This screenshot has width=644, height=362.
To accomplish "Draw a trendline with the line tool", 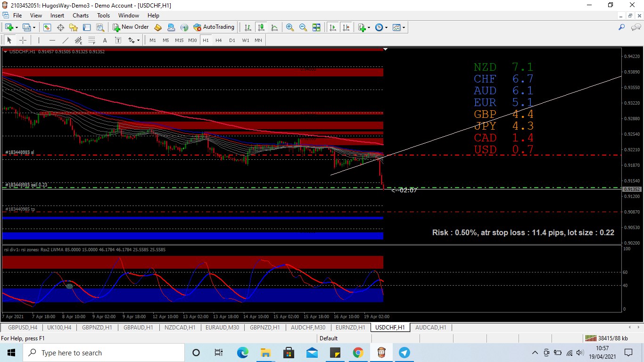I will [x=65, y=40].
